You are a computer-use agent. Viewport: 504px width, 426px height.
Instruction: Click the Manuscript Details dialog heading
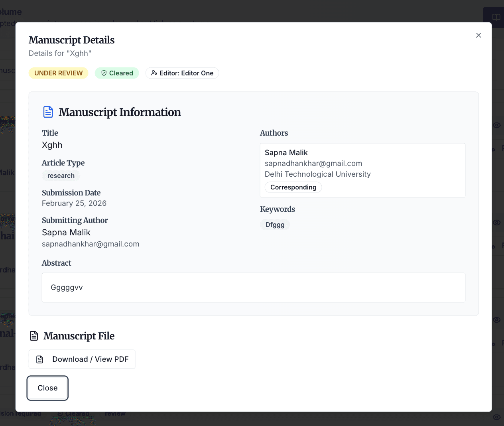point(72,40)
